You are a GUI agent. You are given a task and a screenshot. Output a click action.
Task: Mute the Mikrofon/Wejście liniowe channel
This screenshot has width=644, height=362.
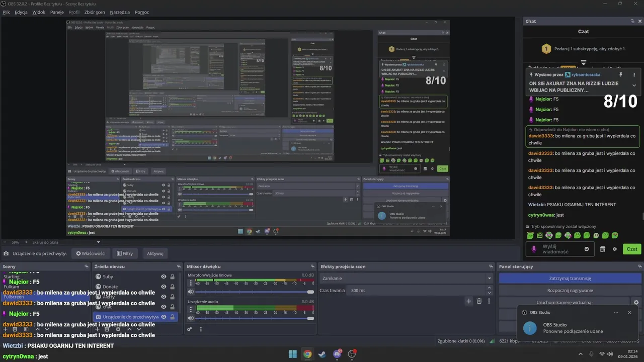click(x=191, y=292)
